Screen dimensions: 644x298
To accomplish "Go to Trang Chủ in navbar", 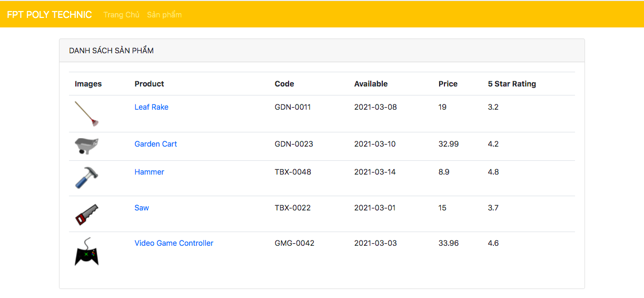I will tap(121, 15).
